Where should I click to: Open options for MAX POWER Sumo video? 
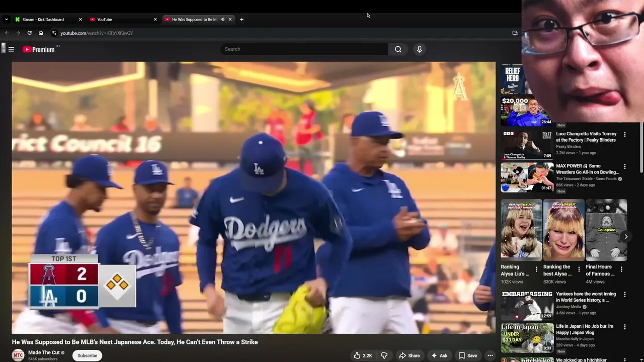(624, 166)
